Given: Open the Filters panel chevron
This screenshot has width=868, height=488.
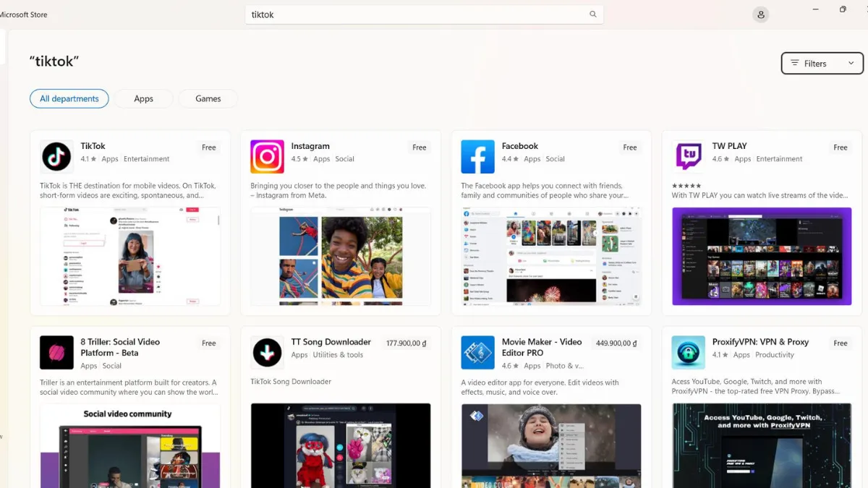Looking at the screenshot, I should click(851, 63).
